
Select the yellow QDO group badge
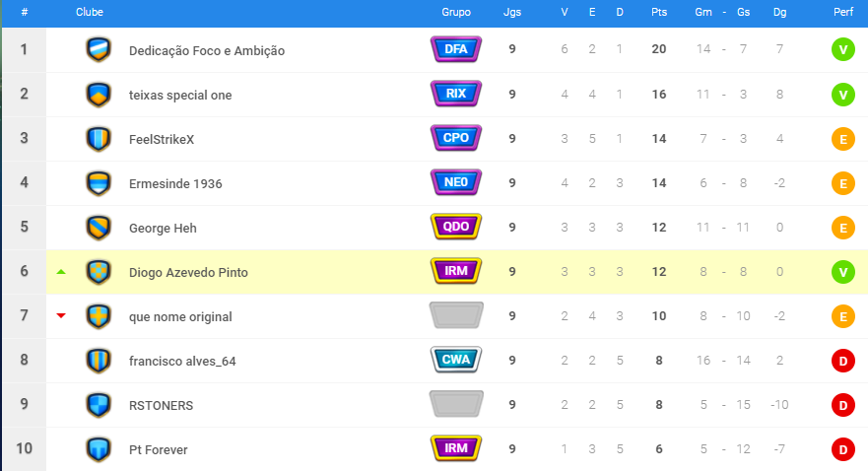[x=456, y=227]
